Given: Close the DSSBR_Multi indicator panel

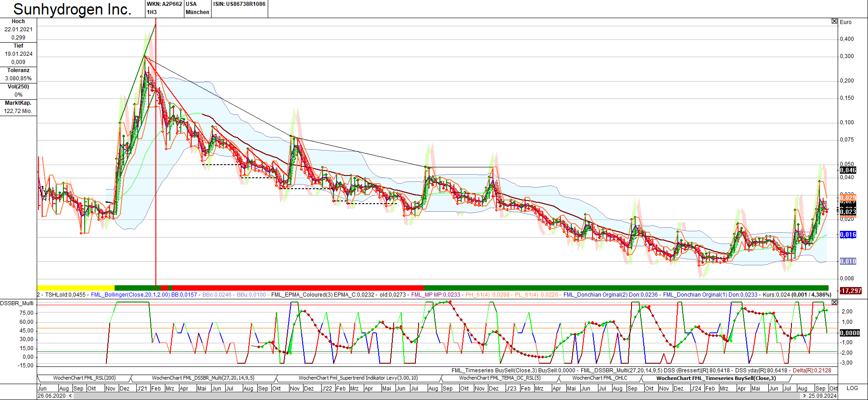Looking at the screenshot, I should [834, 302].
